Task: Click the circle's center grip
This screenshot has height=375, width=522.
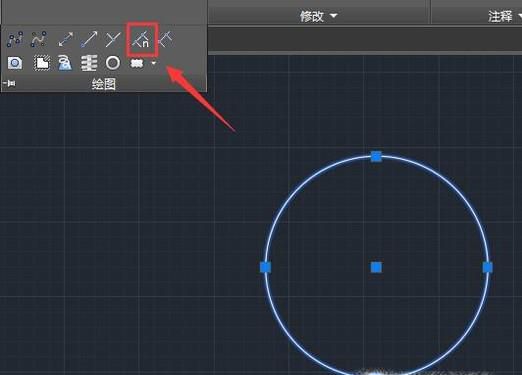Action: coord(376,267)
